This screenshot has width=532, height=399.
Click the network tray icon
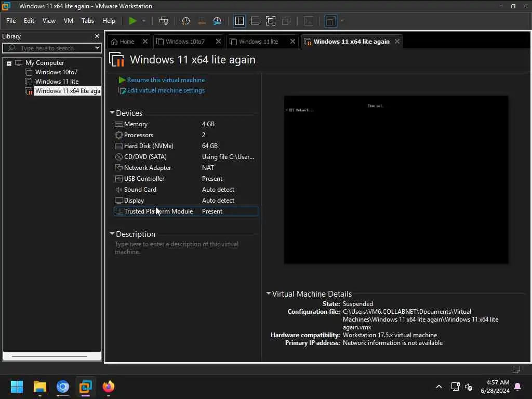tap(455, 387)
